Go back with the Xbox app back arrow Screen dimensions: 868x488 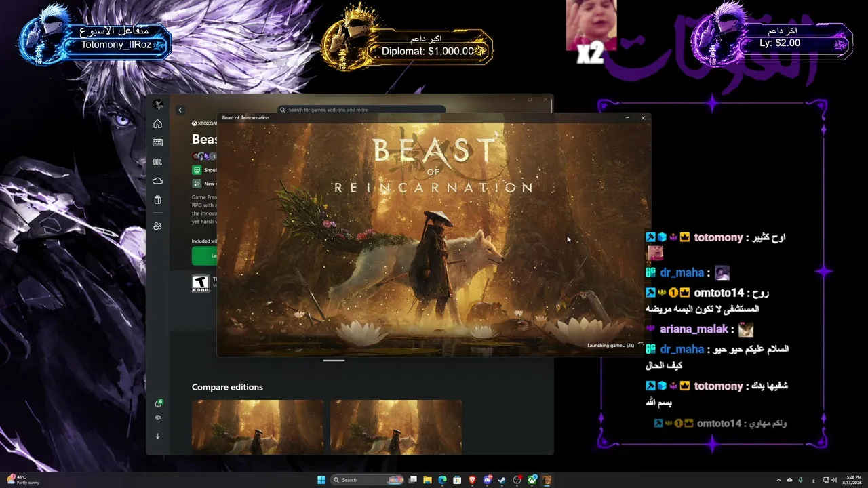[180, 110]
